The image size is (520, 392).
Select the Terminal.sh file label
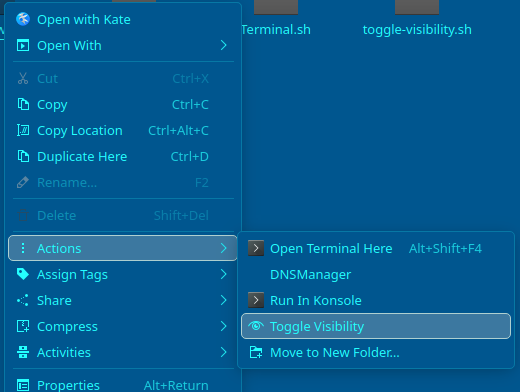(x=276, y=30)
